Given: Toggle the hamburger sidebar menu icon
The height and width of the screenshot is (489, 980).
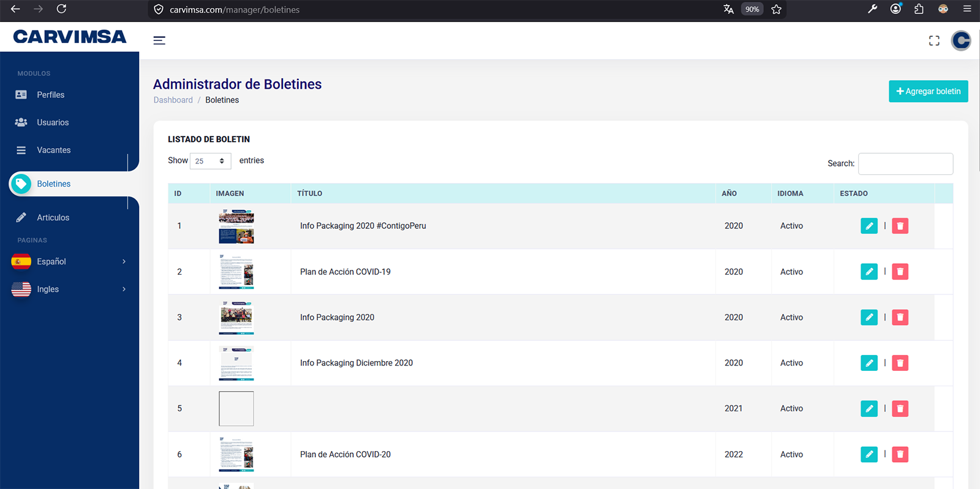Looking at the screenshot, I should pyautogui.click(x=159, y=40).
